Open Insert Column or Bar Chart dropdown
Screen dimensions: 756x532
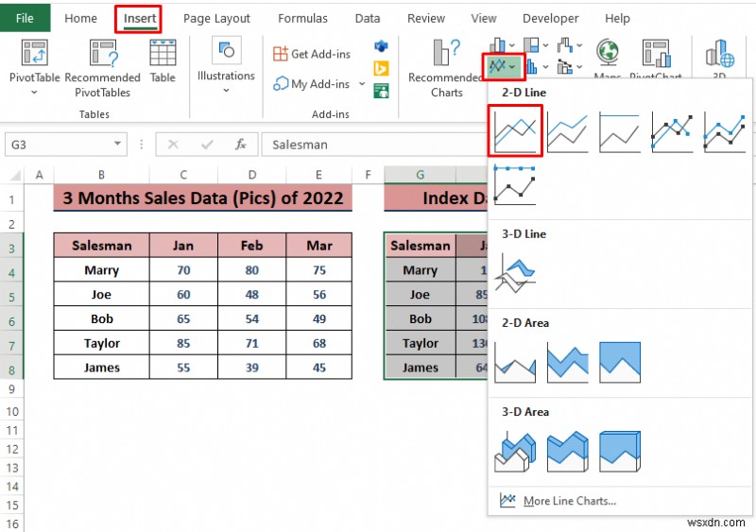[502, 45]
